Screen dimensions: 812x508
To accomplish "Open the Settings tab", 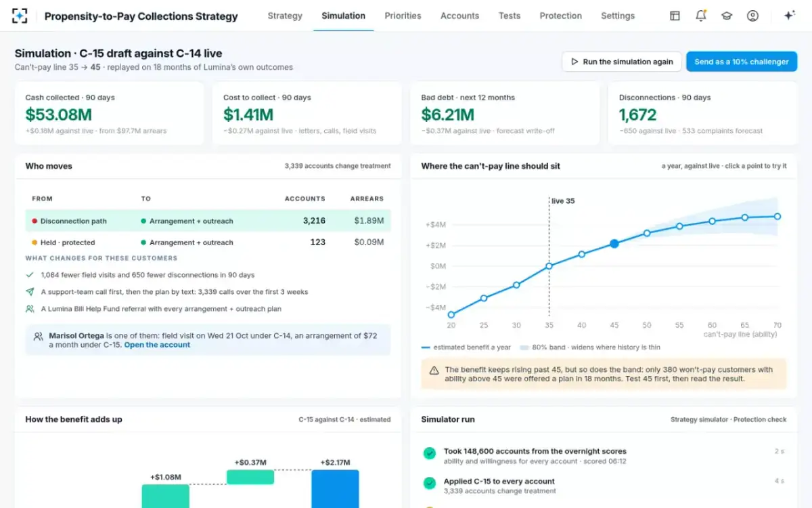I will 618,16.
